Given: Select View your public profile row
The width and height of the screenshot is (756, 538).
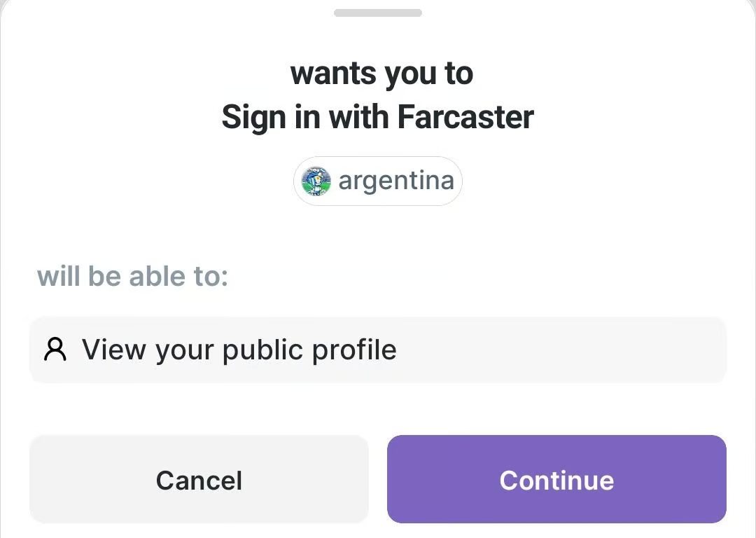Looking at the screenshot, I should [378, 350].
